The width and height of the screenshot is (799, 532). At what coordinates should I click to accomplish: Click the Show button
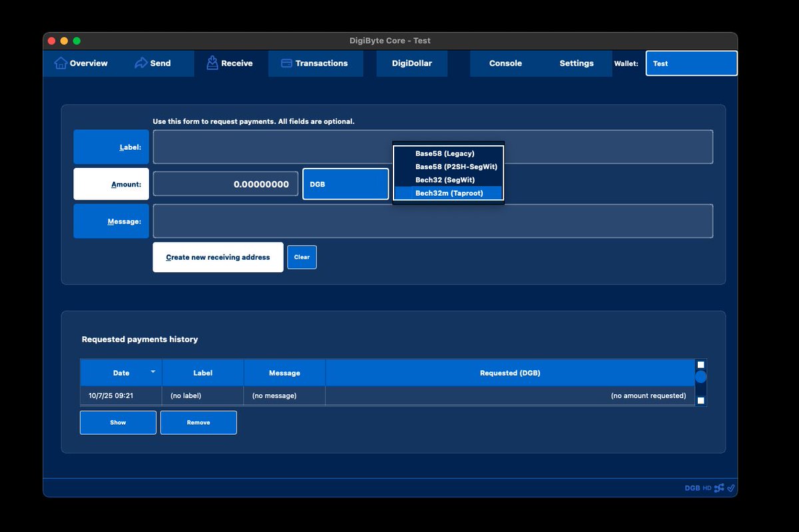coord(118,422)
